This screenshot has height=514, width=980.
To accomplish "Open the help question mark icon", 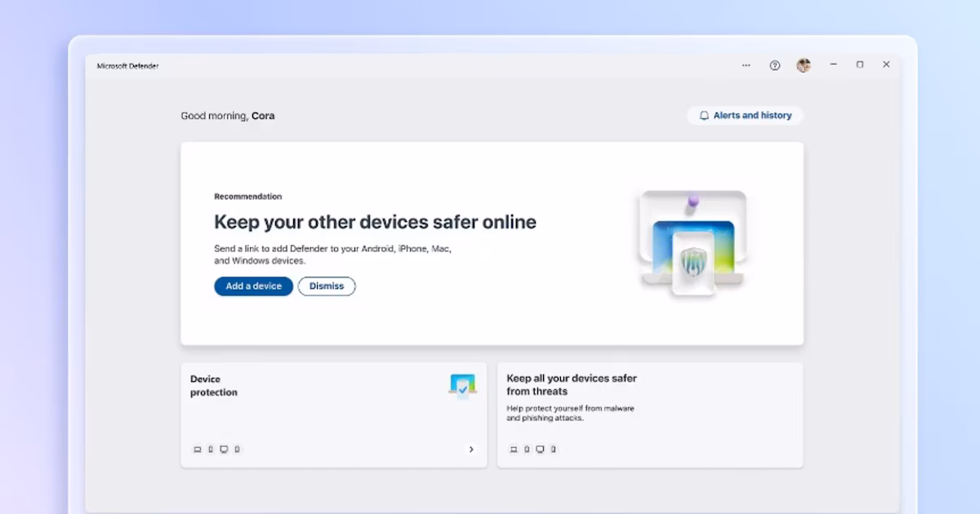I will [775, 65].
